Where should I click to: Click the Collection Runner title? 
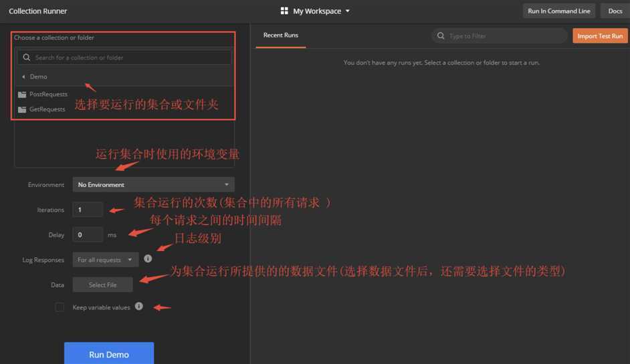pos(37,11)
